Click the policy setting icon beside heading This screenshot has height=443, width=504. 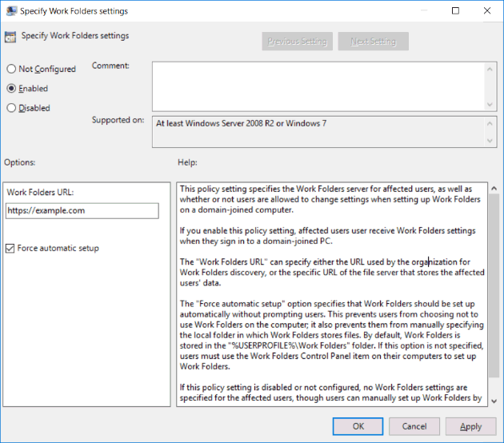point(10,37)
